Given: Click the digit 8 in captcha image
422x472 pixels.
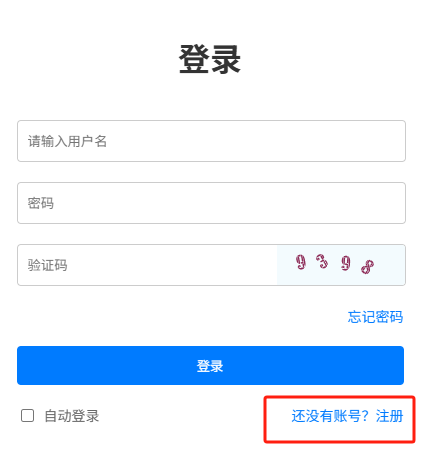Looking at the screenshot, I should 367,267.
